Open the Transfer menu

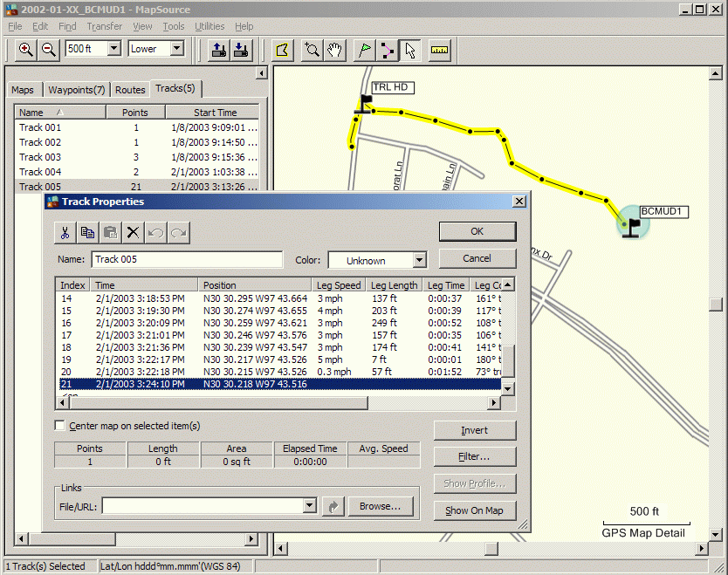pyautogui.click(x=104, y=26)
